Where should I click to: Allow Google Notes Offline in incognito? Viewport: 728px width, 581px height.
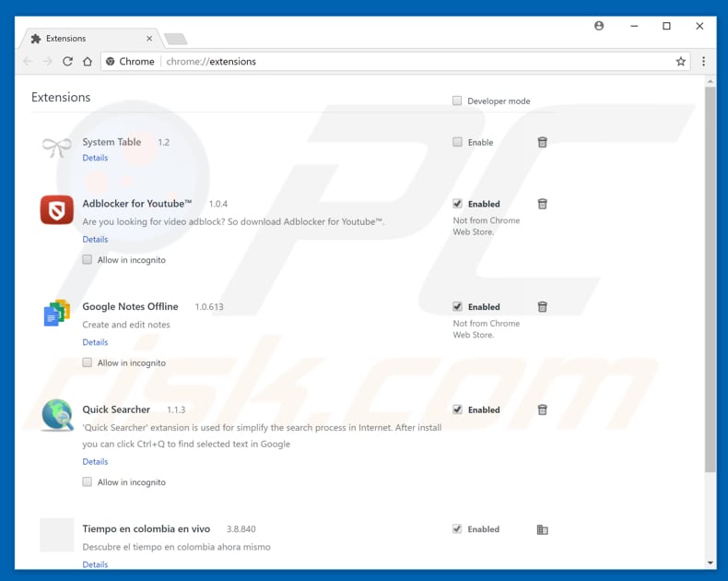tap(88, 362)
